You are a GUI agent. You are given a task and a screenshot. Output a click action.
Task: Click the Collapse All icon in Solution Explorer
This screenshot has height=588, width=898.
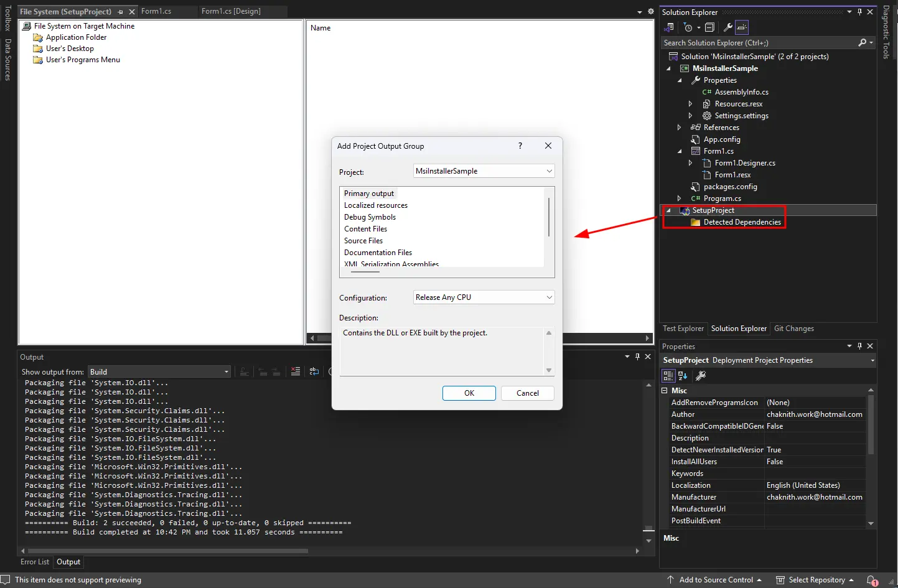coord(709,27)
